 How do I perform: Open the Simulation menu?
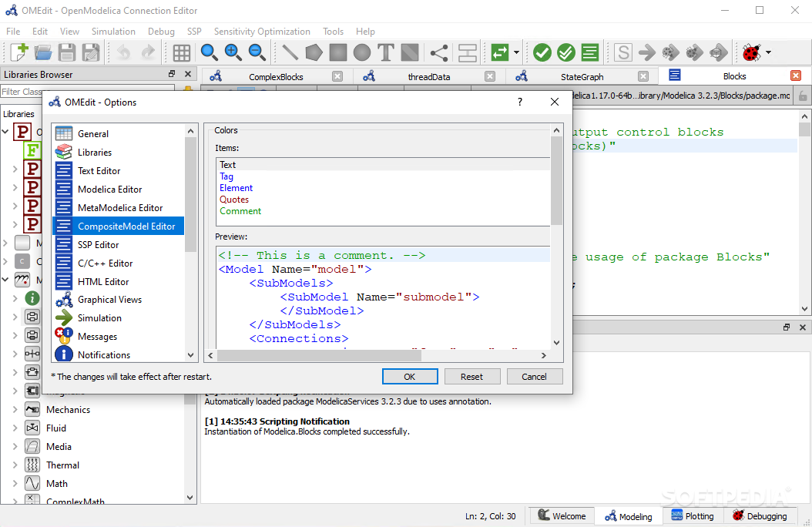click(113, 32)
